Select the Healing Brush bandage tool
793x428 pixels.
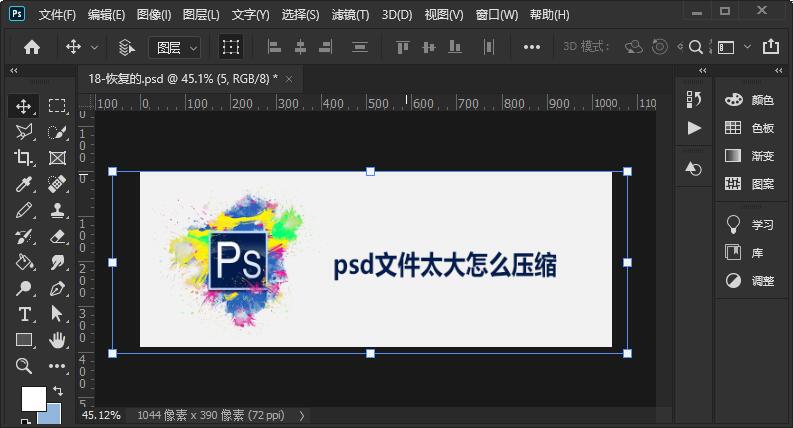pos(57,184)
